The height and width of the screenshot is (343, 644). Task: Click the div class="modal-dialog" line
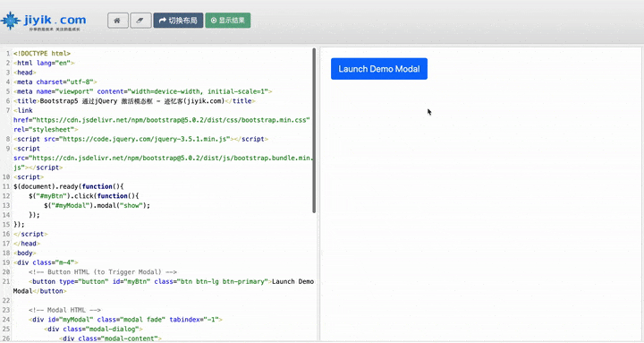tap(93, 329)
